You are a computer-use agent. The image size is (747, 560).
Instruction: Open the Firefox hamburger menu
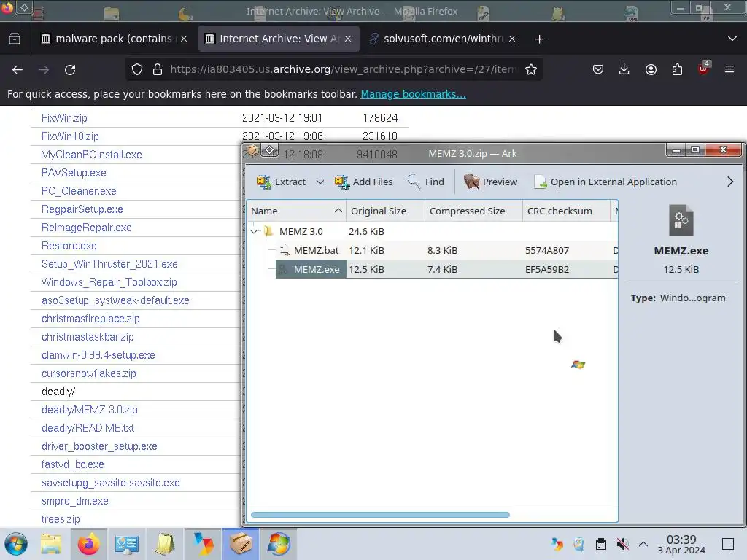pos(729,69)
